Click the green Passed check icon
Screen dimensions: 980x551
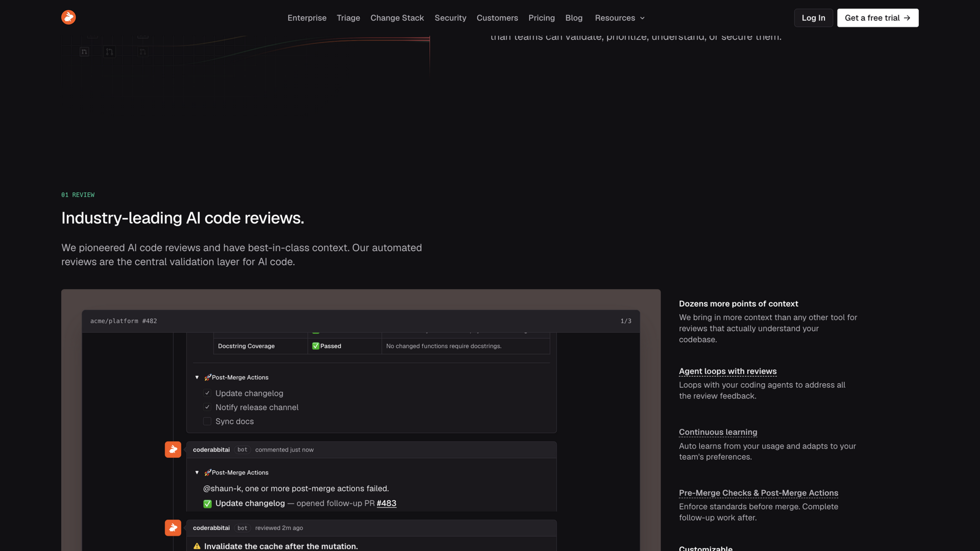tap(316, 346)
